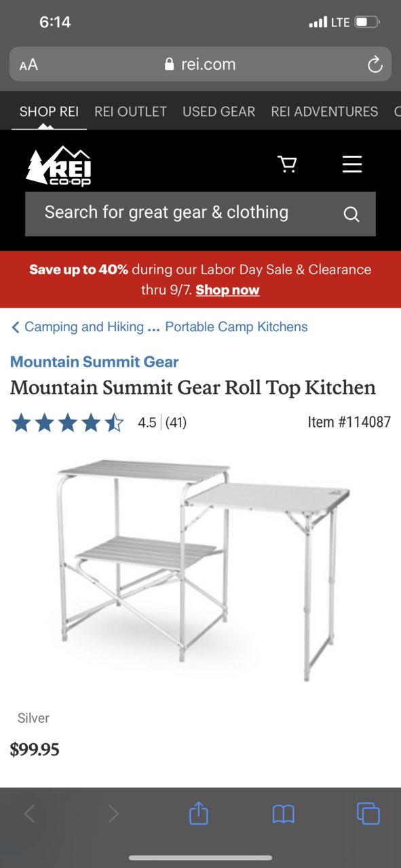This screenshot has height=868, width=401.
Task: Open the Portable Camp Kitchens breadcrumb
Action: tap(236, 327)
